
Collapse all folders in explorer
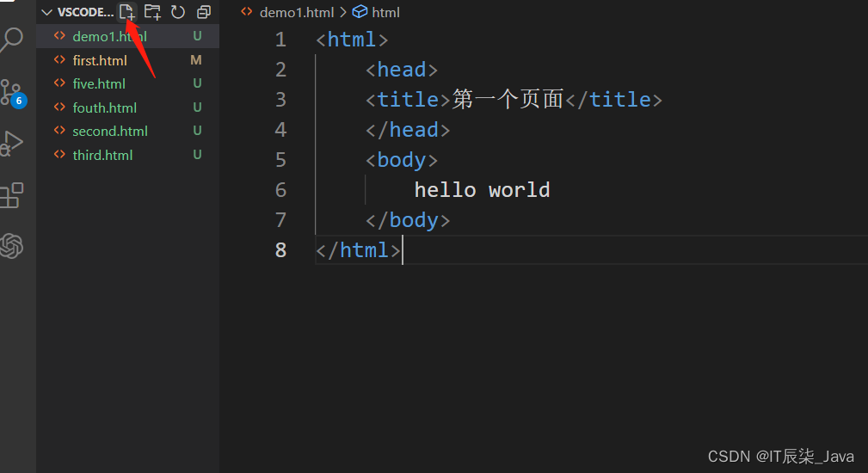click(204, 12)
